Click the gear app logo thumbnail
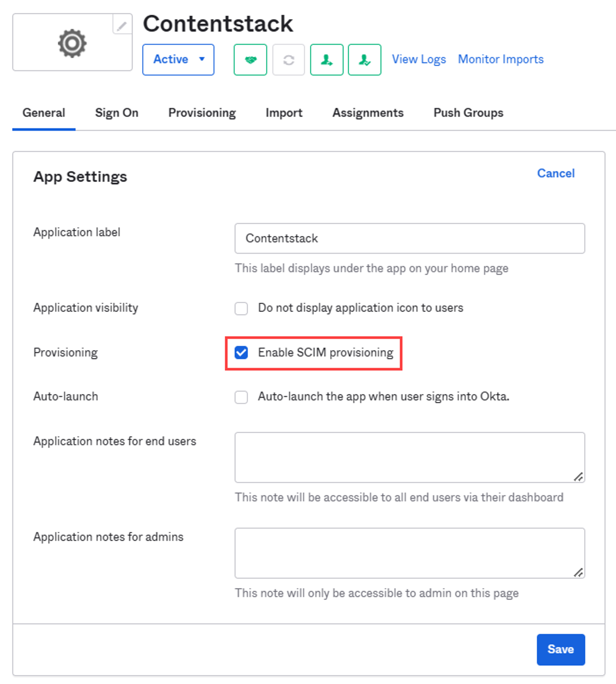 72,43
